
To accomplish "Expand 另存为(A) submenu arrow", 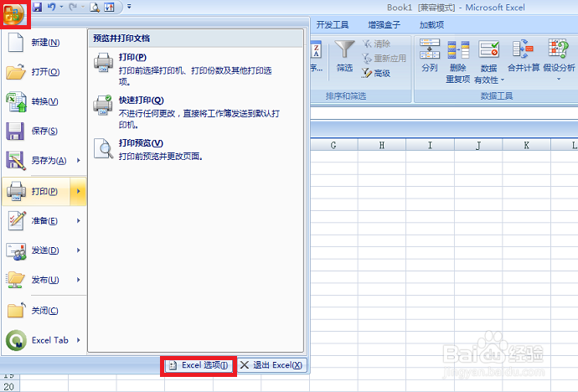I will [x=79, y=160].
